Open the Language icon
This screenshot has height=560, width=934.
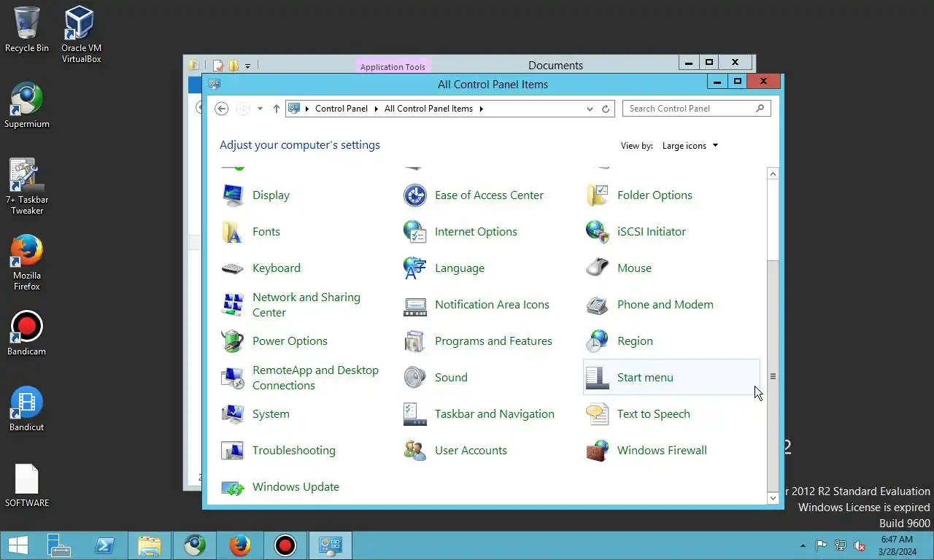point(415,268)
